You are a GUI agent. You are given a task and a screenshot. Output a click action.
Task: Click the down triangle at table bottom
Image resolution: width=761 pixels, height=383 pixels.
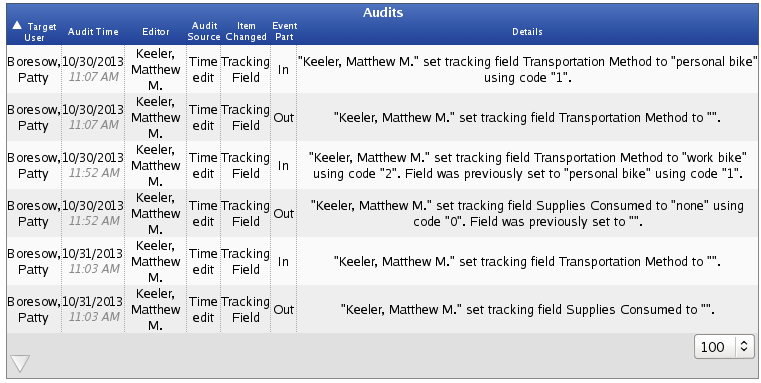(20, 364)
